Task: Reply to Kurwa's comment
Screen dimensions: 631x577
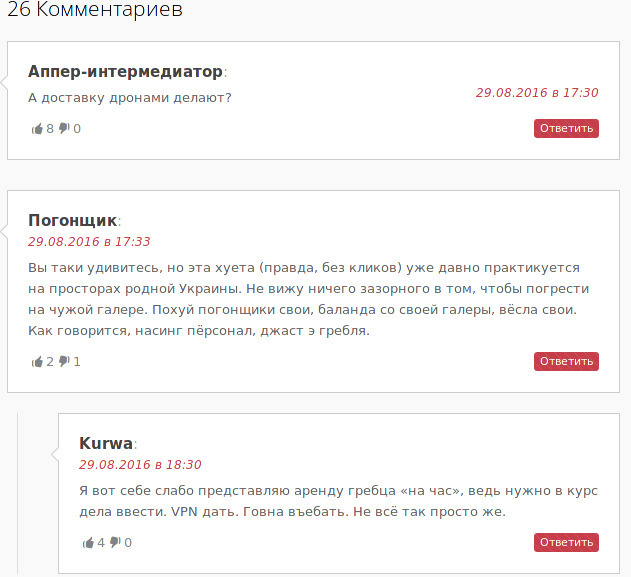Action: (x=566, y=542)
